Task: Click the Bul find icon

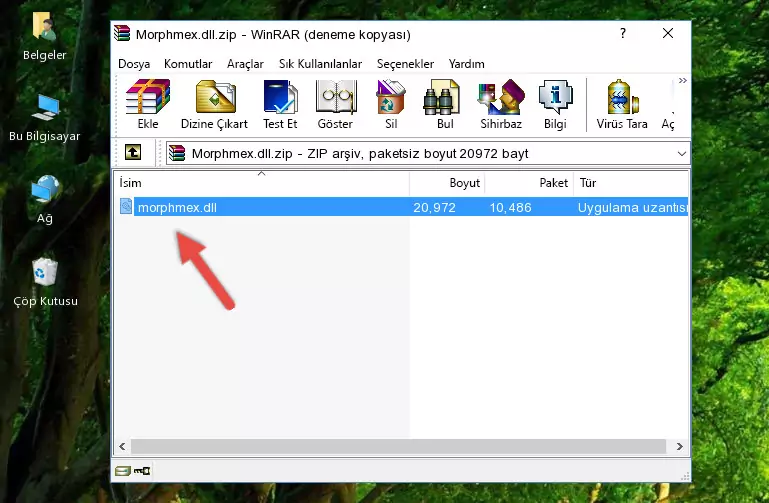Action: [x=444, y=104]
